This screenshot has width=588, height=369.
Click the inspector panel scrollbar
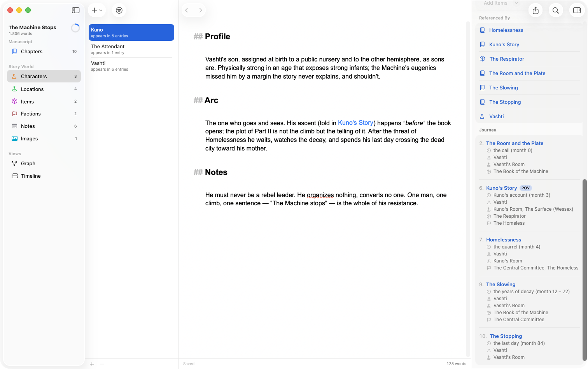[x=584, y=270]
